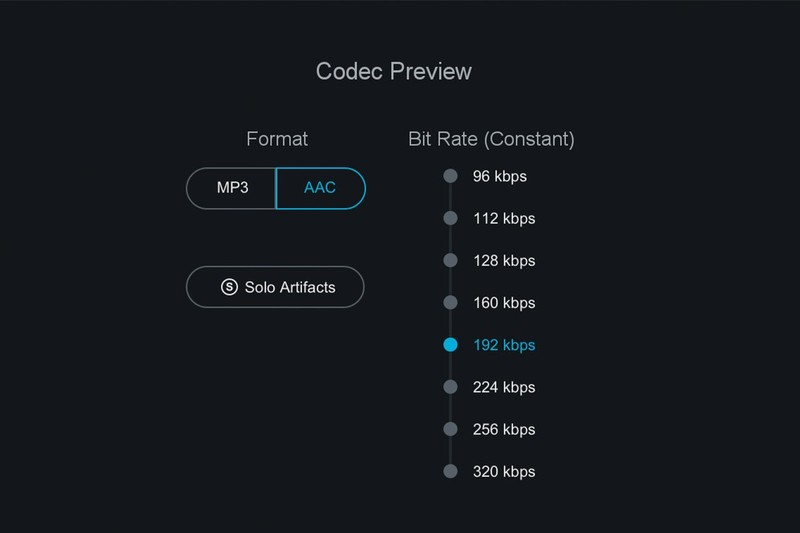
Task: Click the 128 kbps text label
Action: click(x=504, y=261)
